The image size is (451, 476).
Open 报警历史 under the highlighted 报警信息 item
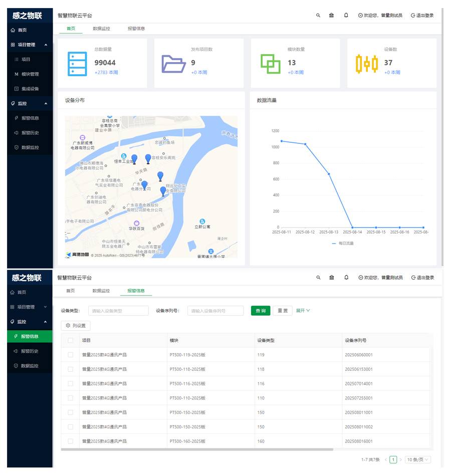(x=30, y=351)
